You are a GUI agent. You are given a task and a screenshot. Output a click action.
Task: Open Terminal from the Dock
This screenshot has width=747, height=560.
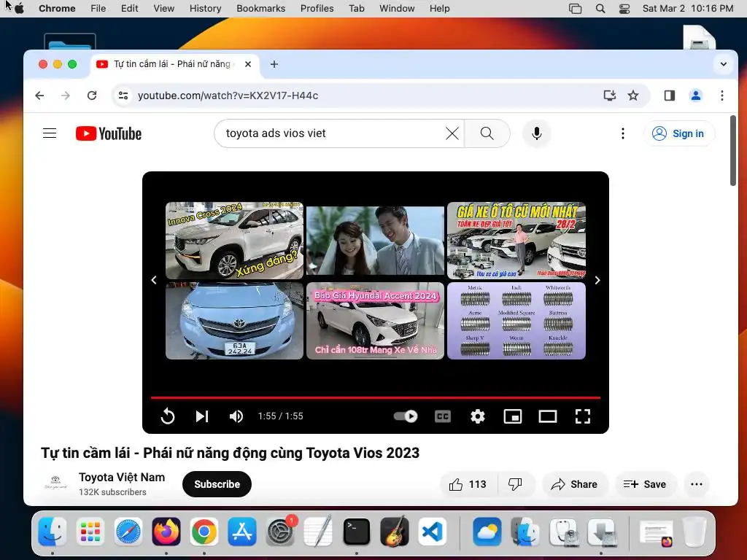point(356,532)
